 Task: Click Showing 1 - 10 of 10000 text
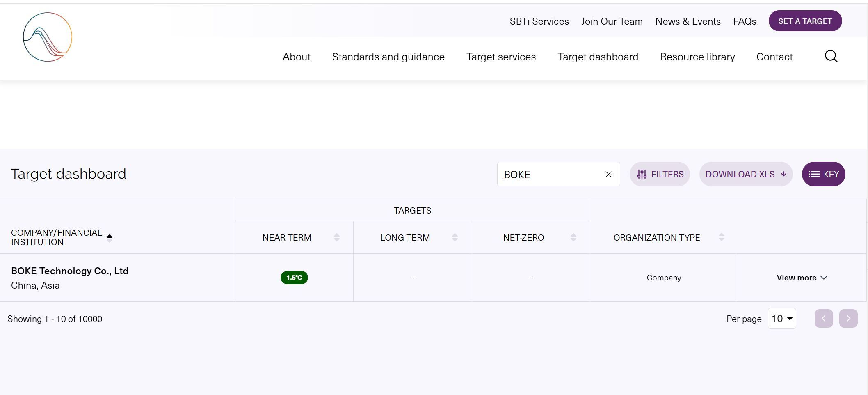pyautogui.click(x=55, y=319)
